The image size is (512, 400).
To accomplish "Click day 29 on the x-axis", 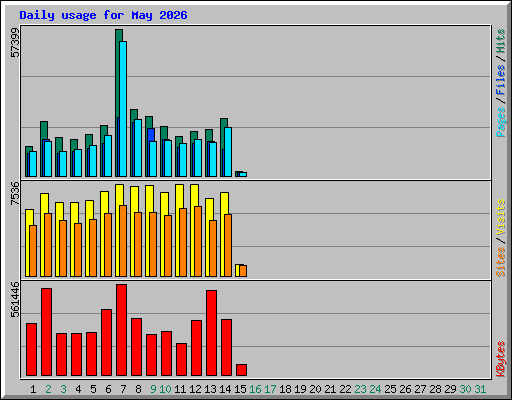I will [x=450, y=389].
